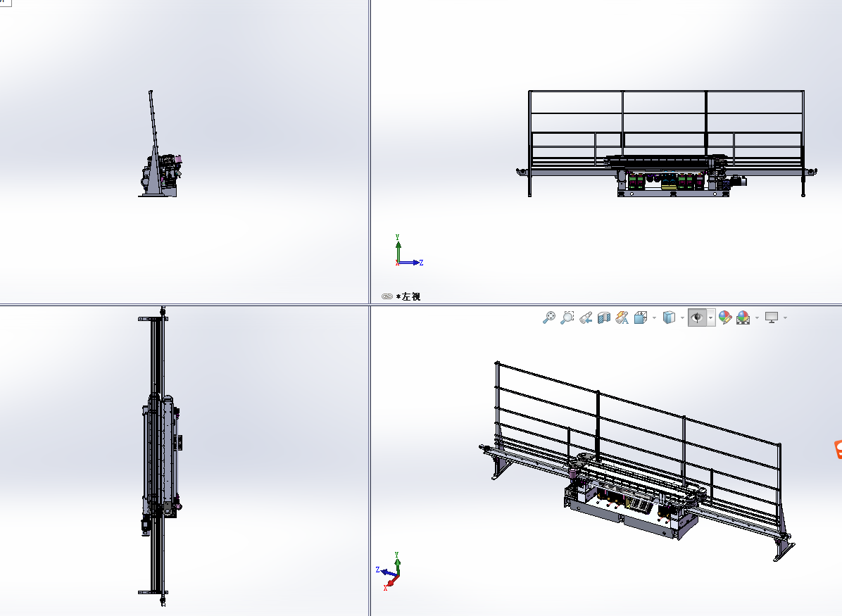Expand the View Settings dropdown arrow
The height and width of the screenshot is (616, 842).
[x=785, y=318]
